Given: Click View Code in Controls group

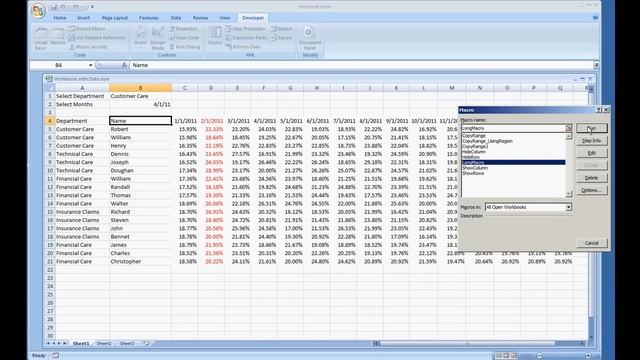Looking at the screenshot, I should [x=184, y=38].
